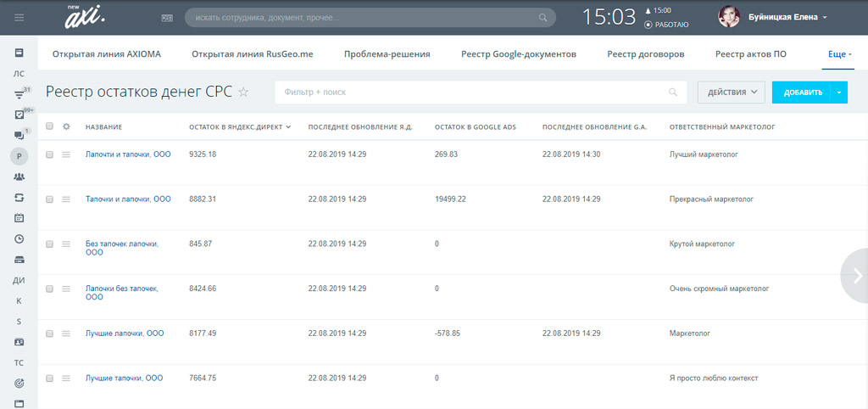Open the Открытая линия AXIOMA tab

click(107, 54)
